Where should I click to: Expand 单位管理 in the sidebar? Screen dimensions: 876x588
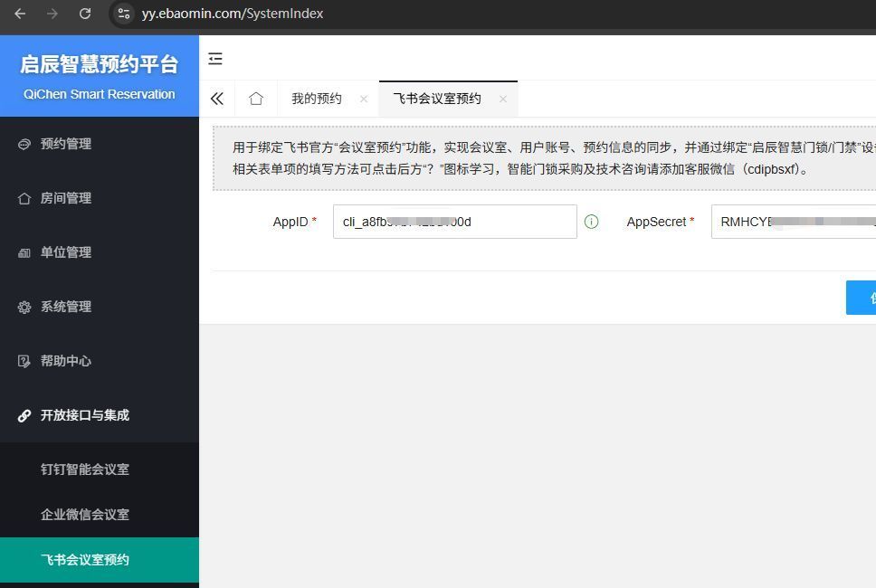coord(100,252)
